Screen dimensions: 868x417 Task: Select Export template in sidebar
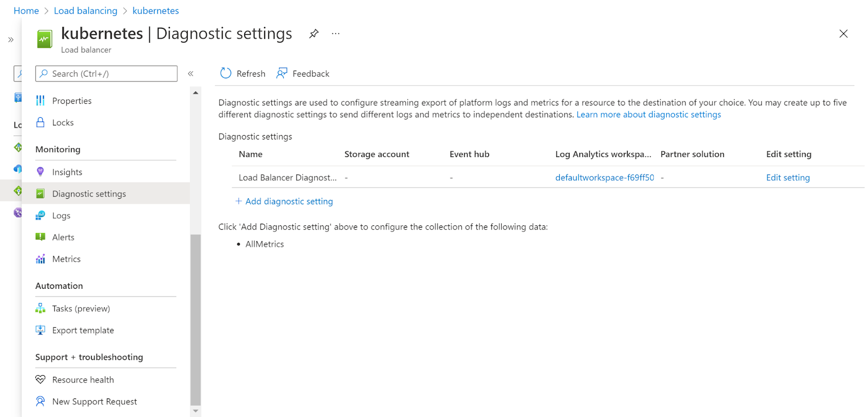pos(83,330)
